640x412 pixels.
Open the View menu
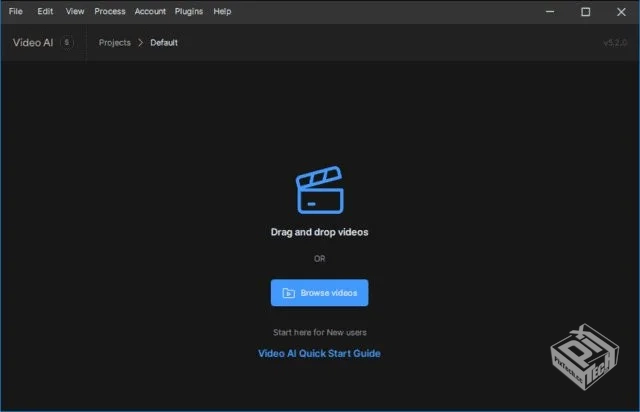pos(75,11)
